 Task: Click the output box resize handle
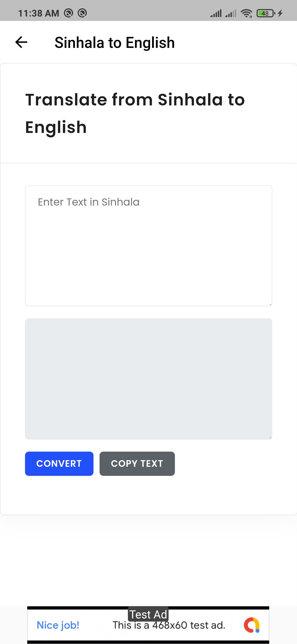[270, 437]
